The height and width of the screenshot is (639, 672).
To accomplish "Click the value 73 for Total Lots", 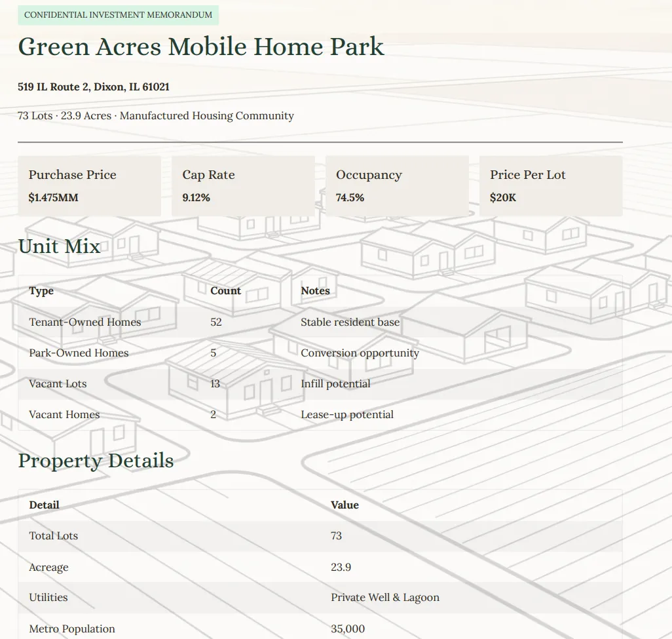I will tap(337, 536).
